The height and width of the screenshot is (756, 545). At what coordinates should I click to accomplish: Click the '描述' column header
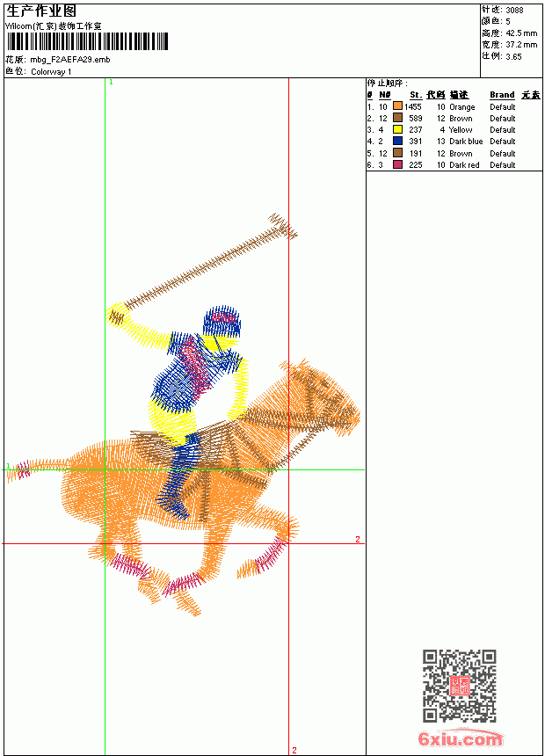(459, 95)
